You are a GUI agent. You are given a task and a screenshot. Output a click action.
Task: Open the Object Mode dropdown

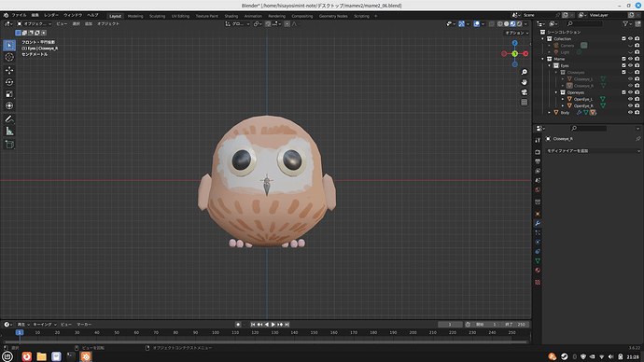[35, 24]
